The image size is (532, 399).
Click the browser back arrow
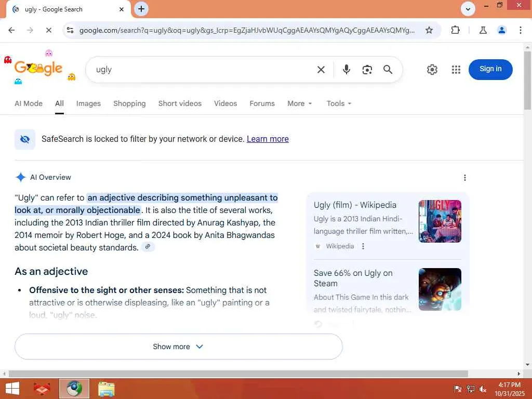pos(11,30)
